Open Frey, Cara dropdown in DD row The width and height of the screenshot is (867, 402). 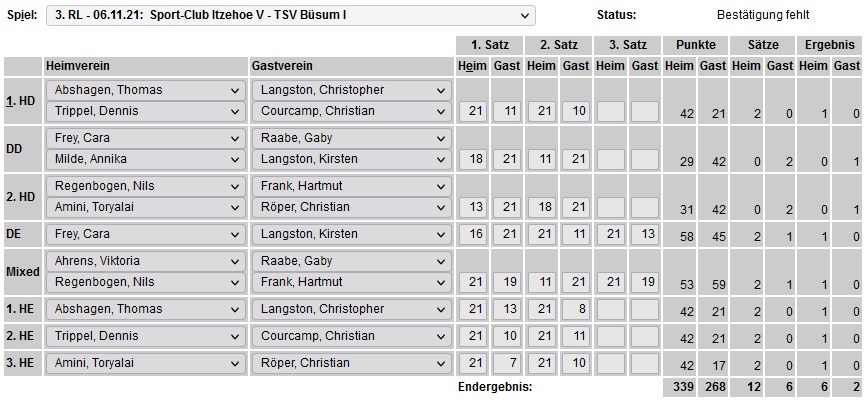[145, 138]
